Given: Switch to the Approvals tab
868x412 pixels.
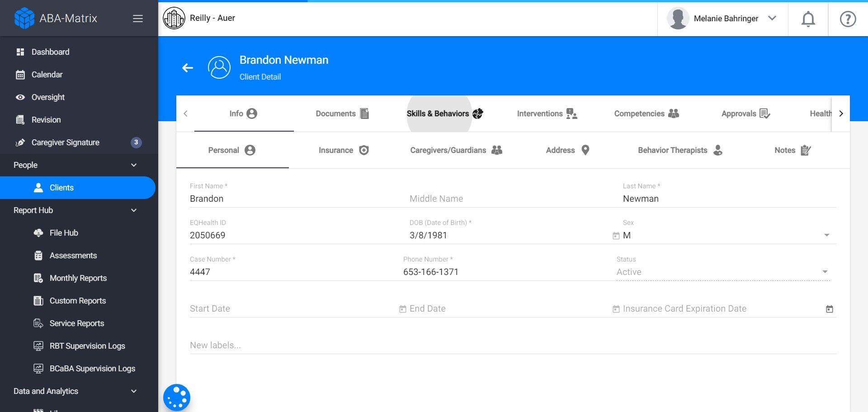Looking at the screenshot, I should point(746,114).
